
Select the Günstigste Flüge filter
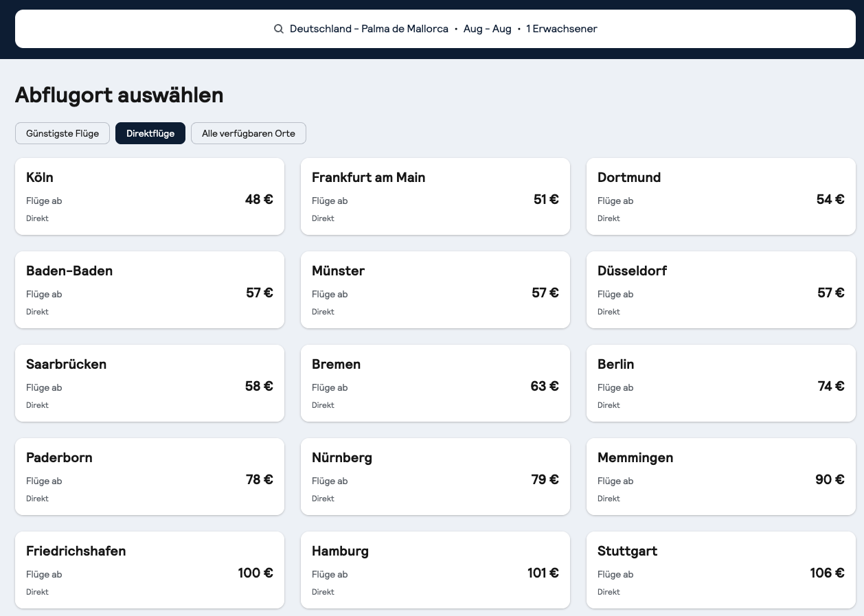pos(62,133)
